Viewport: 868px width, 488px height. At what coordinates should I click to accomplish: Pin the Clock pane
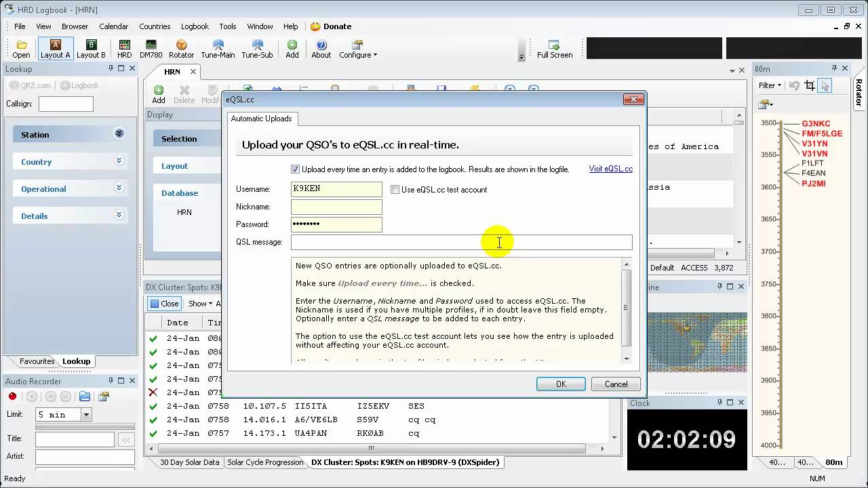719,403
